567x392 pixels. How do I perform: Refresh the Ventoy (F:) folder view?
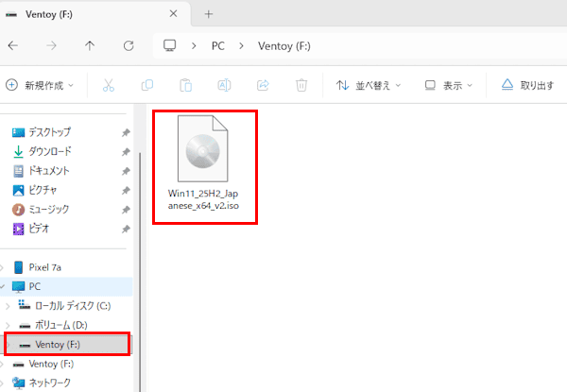click(x=129, y=46)
